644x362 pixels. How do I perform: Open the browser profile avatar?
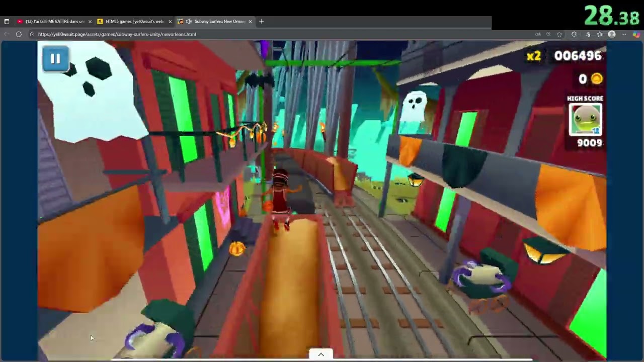pos(612,34)
